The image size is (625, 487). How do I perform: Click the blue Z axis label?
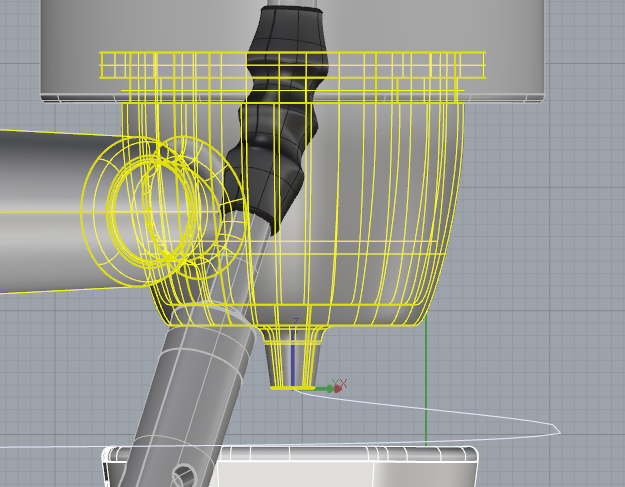tap(295, 321)
